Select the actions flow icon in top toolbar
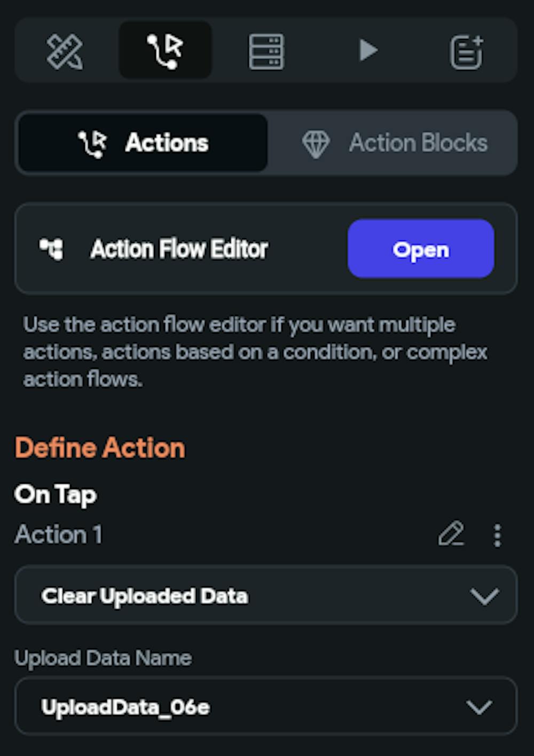 click(165, 51)
